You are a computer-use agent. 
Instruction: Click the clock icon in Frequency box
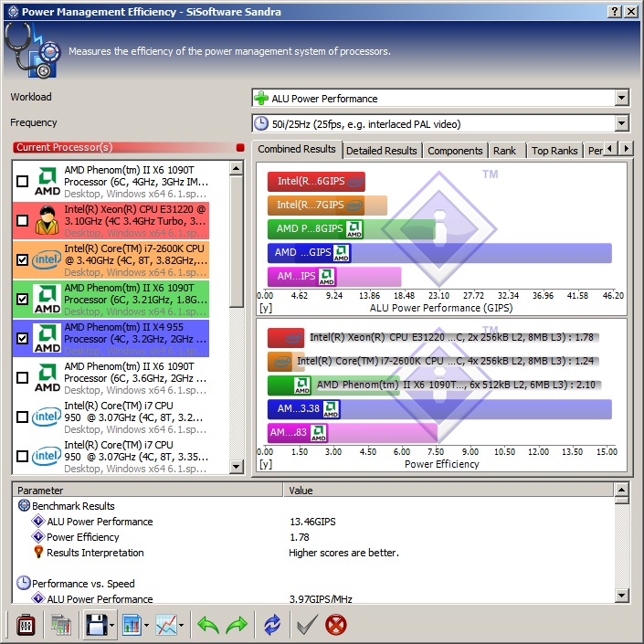coord(261,123)
